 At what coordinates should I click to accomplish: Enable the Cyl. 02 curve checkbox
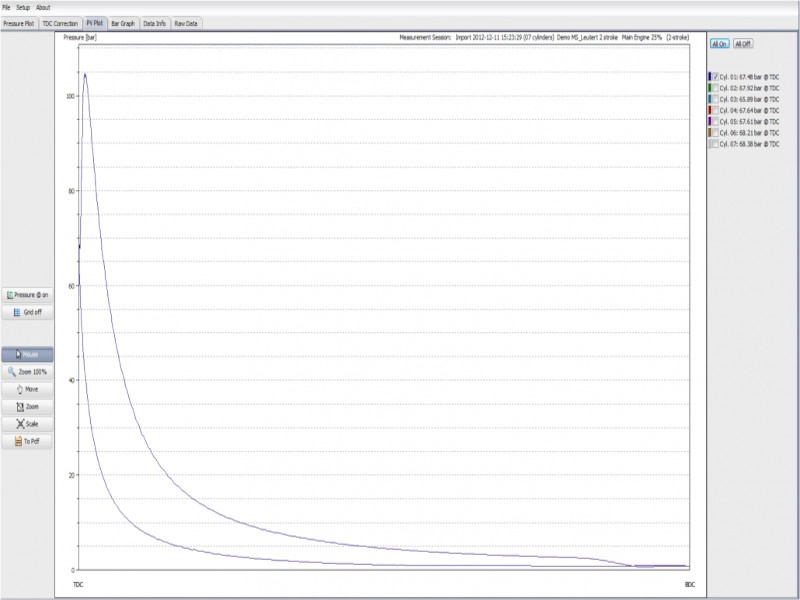pos(716,88)
